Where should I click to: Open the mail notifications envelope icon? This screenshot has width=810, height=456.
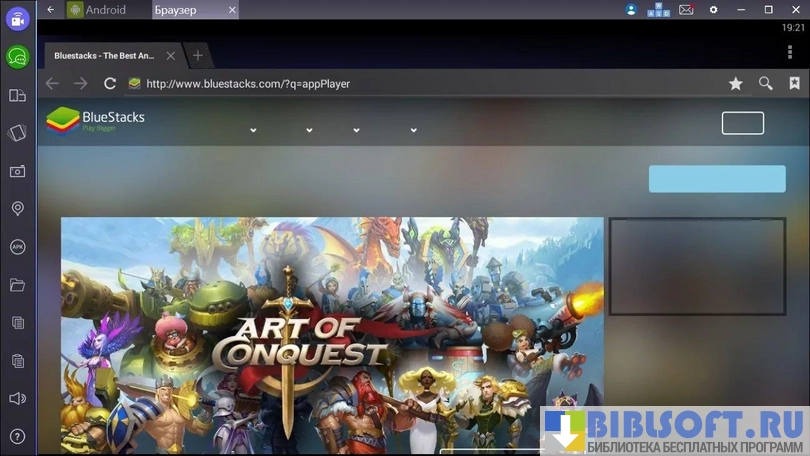tap(686, 10)
